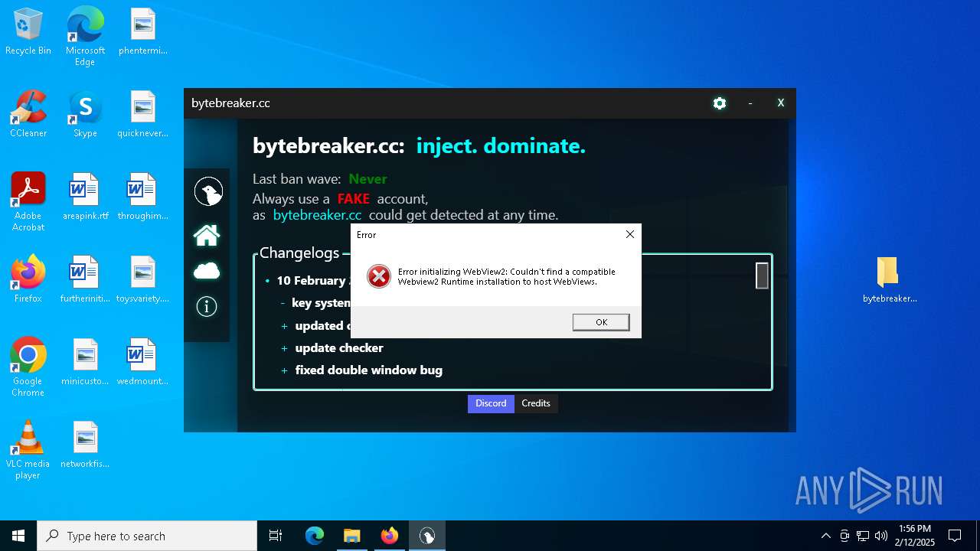The width and height of the screenshot is (980, 551).
Task: Click the bytebreaker.cc cyan link text
Action: [x=317, y=215]
